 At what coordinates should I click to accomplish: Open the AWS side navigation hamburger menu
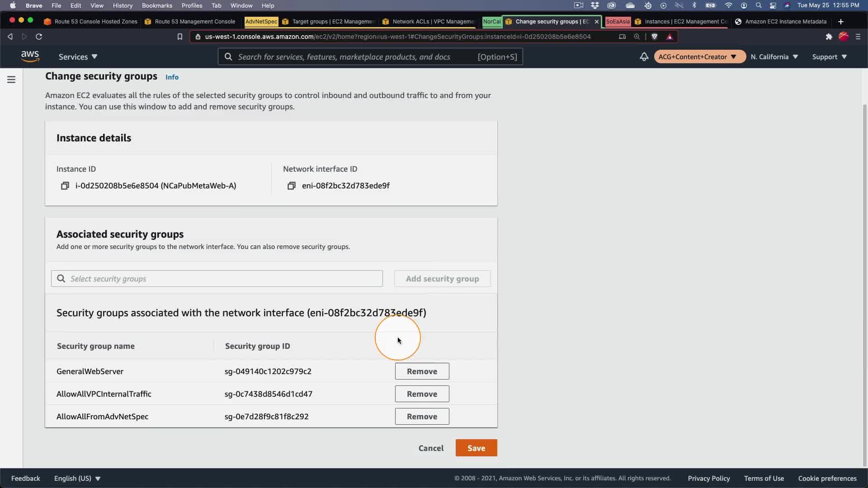click(x=11, y=80)
